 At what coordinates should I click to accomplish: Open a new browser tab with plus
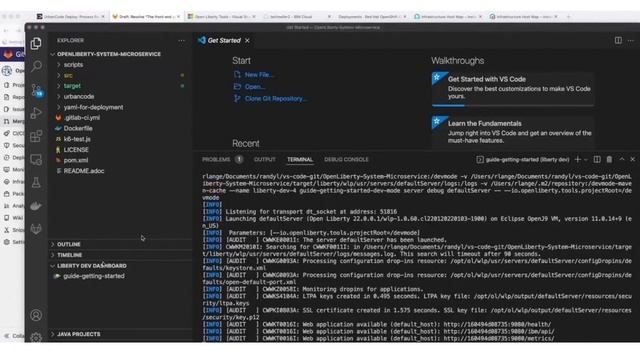(x=568, y=16)
